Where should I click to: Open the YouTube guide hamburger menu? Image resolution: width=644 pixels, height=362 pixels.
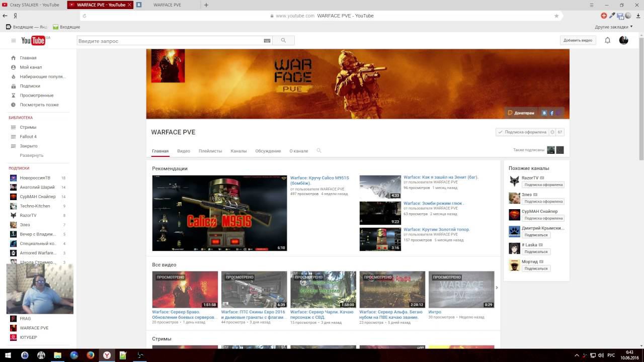tap(14, 41)
